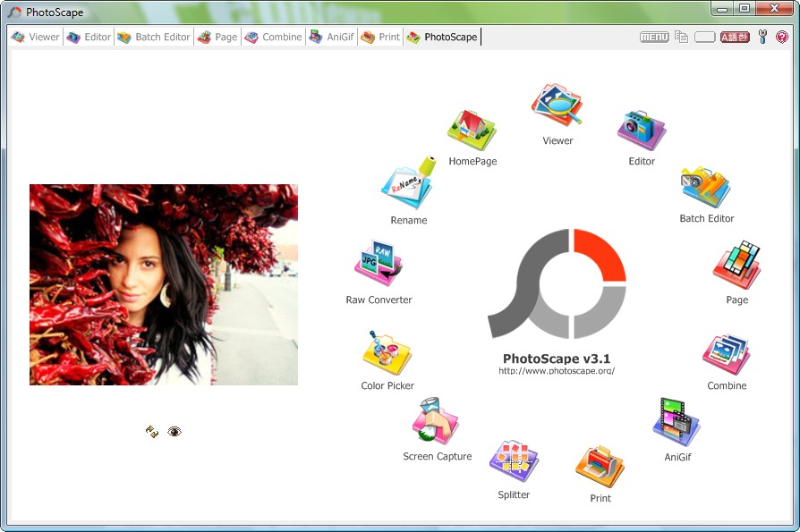Click the PhotoScape title bar app icon
Viewport: 800px width, 532px height.
(15, 13)
